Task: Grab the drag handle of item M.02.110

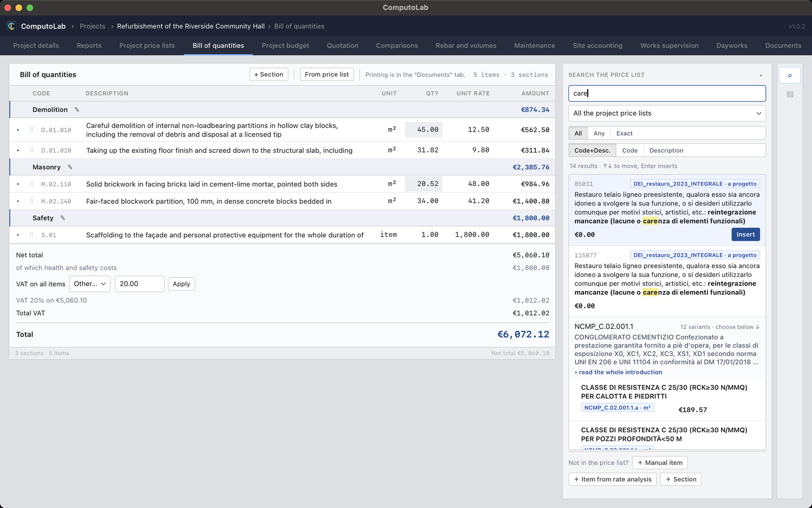Action: [31, 184]
